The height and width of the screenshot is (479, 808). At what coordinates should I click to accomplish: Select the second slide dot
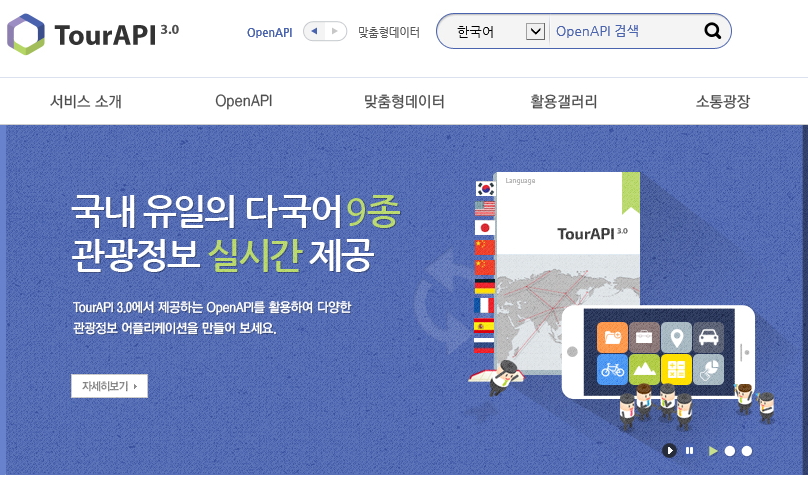click(730, 451)
